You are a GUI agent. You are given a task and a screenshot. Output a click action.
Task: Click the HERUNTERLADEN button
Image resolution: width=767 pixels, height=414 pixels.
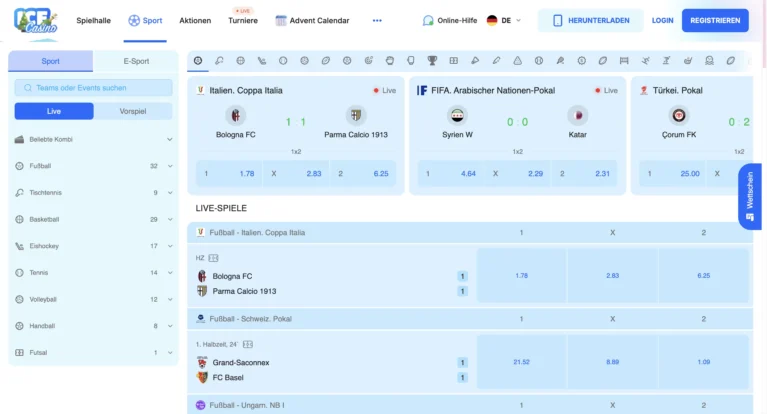coord(590,21)
